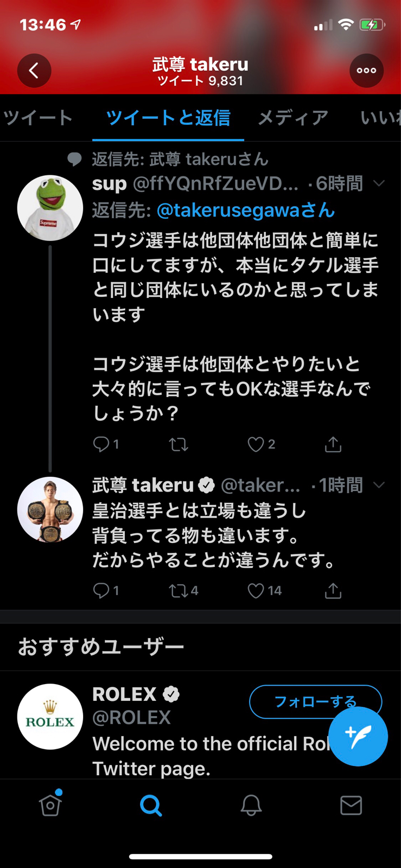Image resolution: width=401 pixels, height=868 pixels.
Task: Switch to the メディア tab
Action: point(293,118)
